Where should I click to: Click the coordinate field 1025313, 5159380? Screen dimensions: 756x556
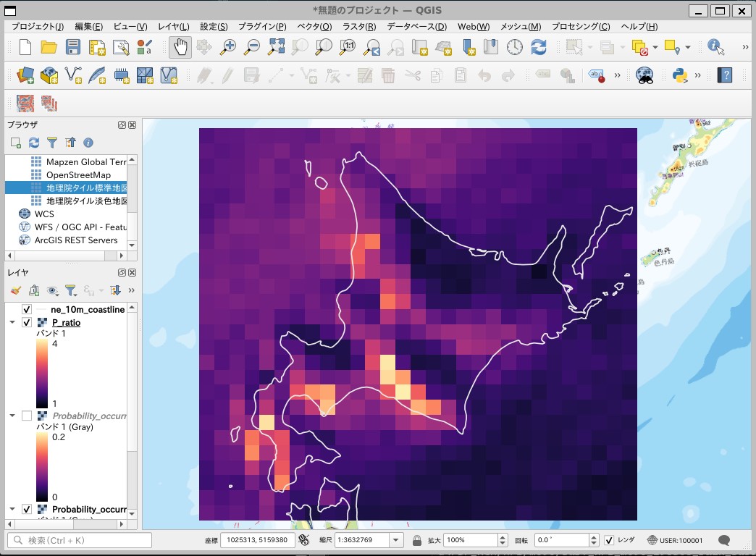[x=258, y=540]
